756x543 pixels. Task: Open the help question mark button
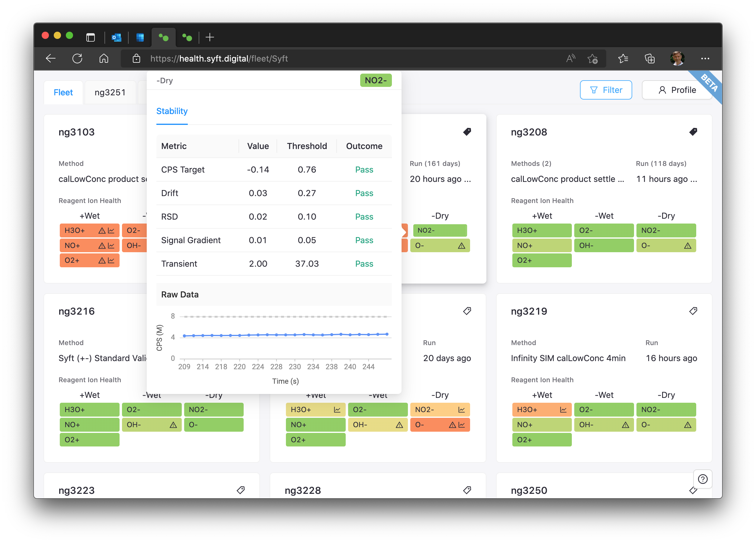pos(703,479)
